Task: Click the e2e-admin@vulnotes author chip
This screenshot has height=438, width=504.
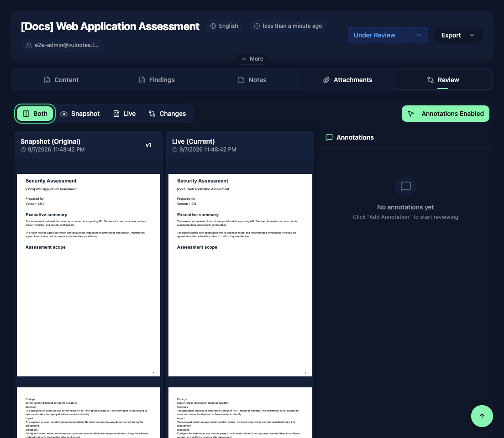Action: click(62, 45)
